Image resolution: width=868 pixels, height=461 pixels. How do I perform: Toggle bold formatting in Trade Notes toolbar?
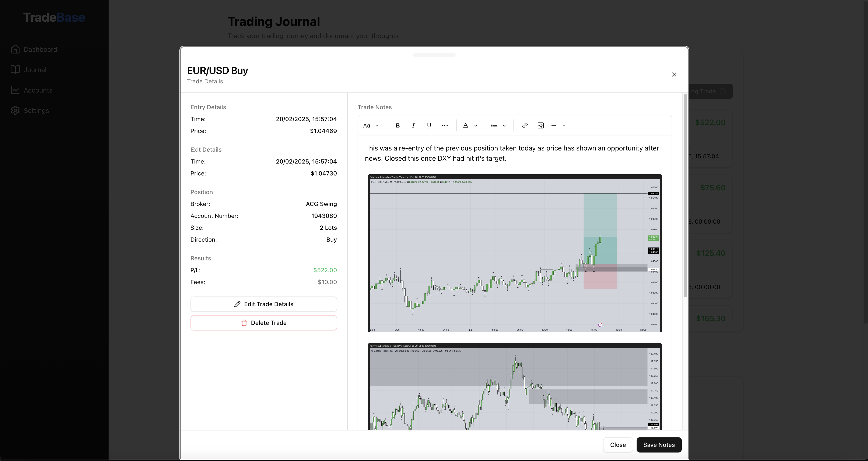click(x=398, y=125)
